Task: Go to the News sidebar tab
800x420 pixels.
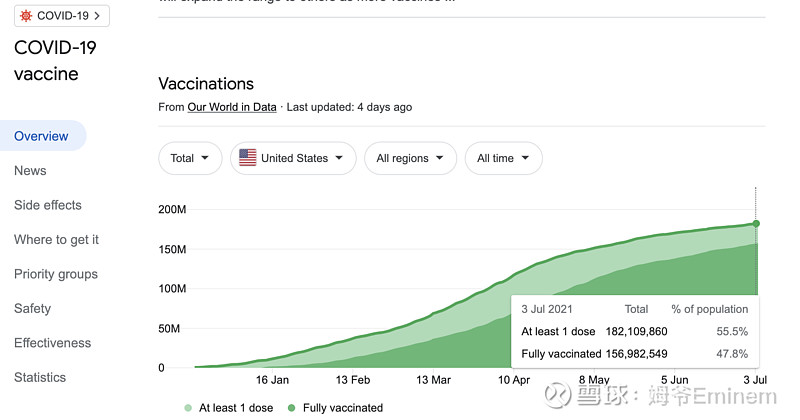Action: (30, 171)
